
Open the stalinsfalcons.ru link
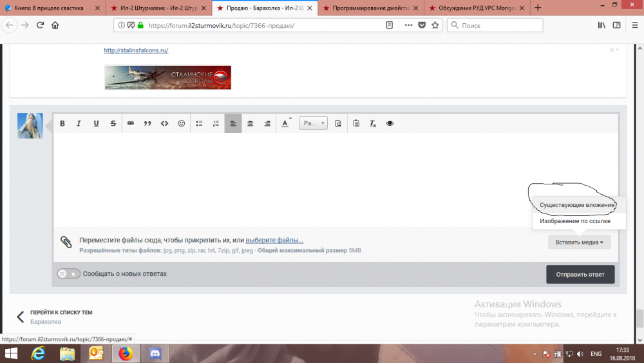[136, 50]
